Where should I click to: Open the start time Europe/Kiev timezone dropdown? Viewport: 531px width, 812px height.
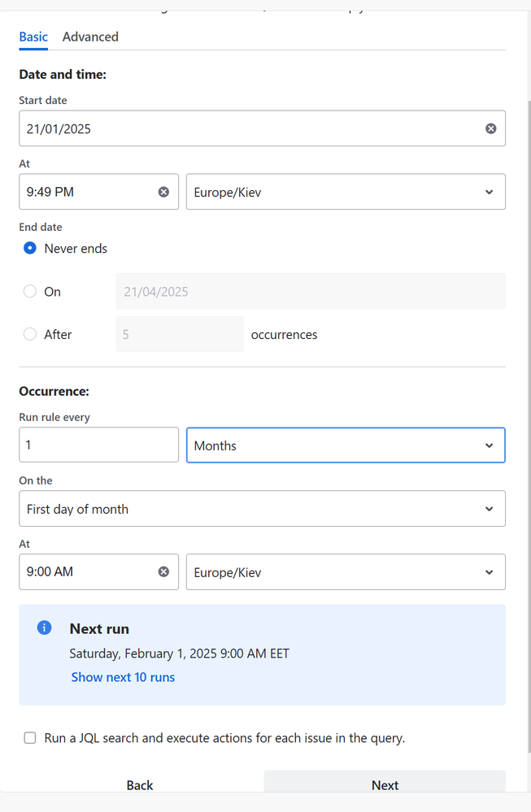pyautogui.click(x=346, y=192)
